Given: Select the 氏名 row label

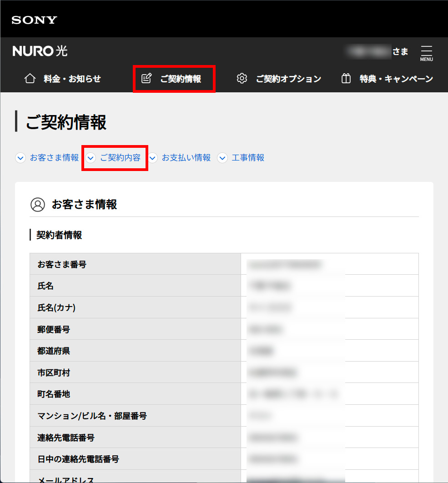Looking at the screenshot, I should click(45, 286).
